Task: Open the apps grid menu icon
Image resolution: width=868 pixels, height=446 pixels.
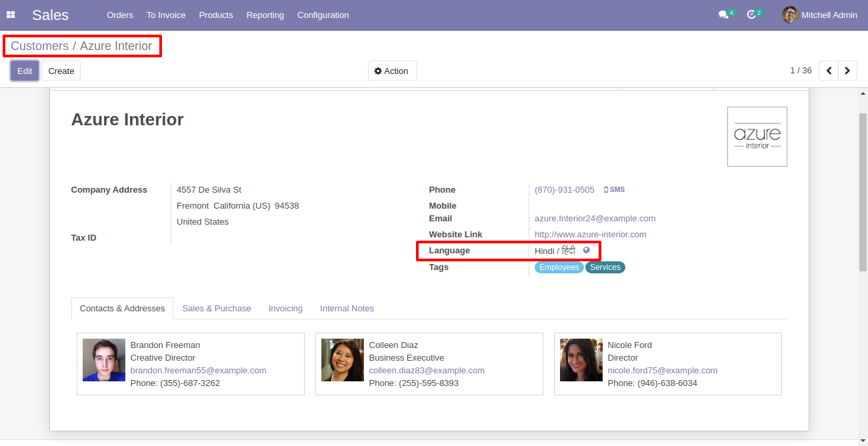Action: pos(11,15)
